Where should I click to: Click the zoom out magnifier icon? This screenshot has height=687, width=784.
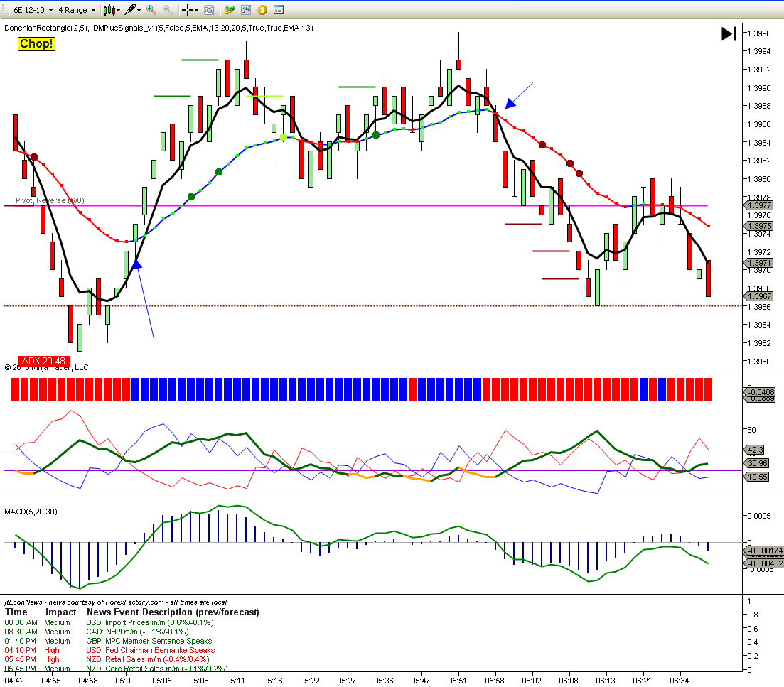click(168, 9)
